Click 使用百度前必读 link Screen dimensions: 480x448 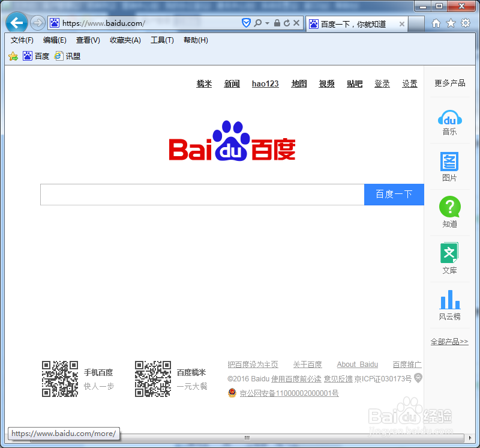point(296,379)
